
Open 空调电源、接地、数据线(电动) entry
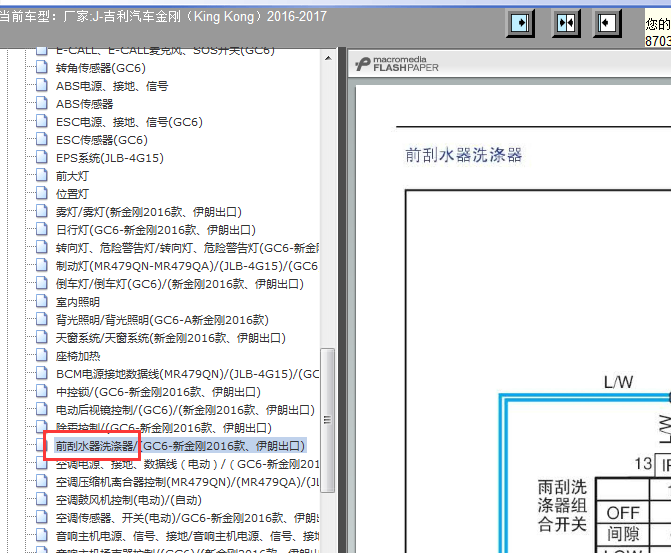tap(187, 464)
